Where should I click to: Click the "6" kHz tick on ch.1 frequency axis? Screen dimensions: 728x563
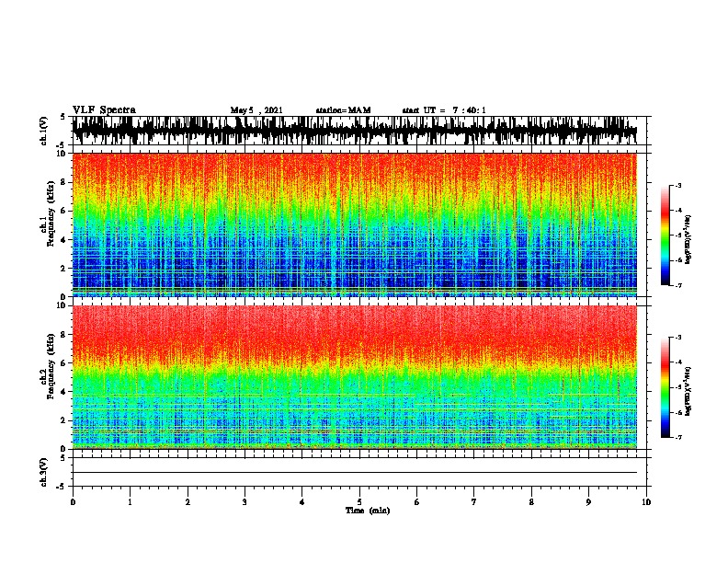(64, 211)
